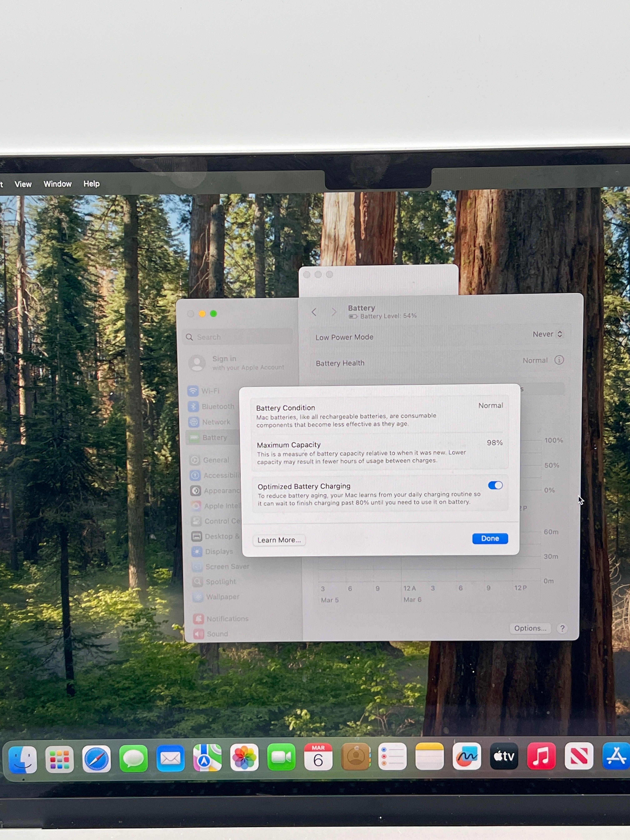This screenshot has width=630, height=840.
Task: Open the Apple TV app in the Dock
Action: (x=504, y=756)
